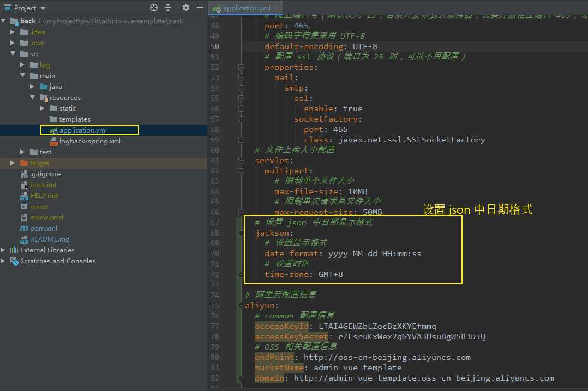588x391 pixels.
Task: Fold the smtp block at line 54
Action: point(241,88)
